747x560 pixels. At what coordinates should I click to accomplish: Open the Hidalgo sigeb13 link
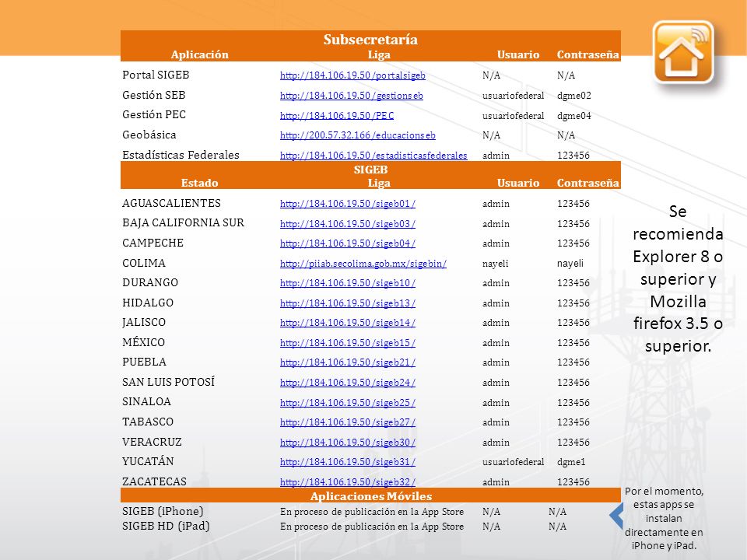[x=348, y=303]
